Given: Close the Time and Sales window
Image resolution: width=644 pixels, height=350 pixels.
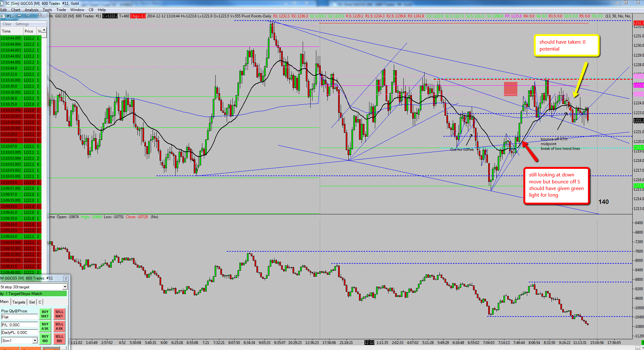Looking at the screenshot, I should 40,15.
